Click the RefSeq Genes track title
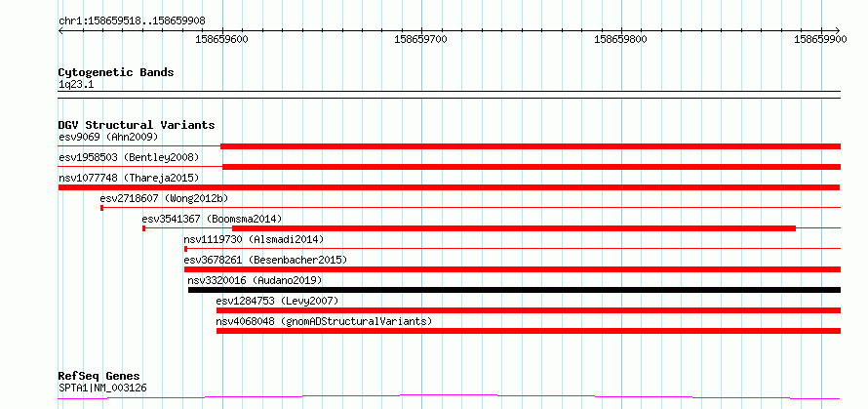 point(99,377)
